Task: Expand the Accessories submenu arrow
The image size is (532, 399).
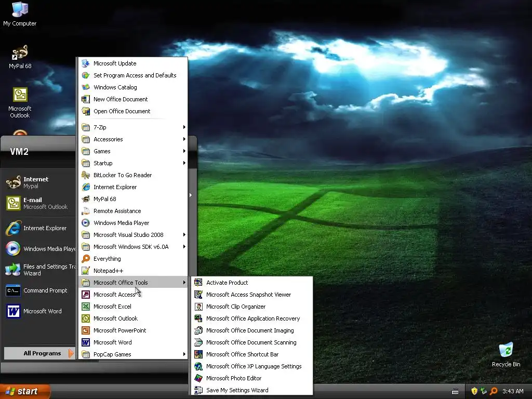Action: click(184, 139)
